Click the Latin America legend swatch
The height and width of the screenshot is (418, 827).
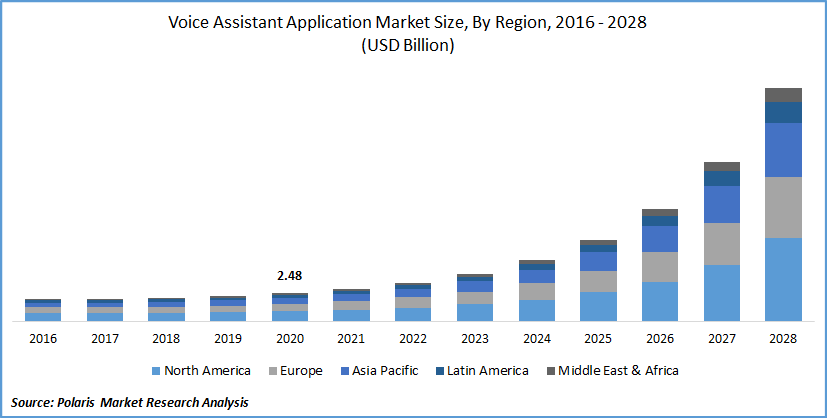click(x=439, y=371)
